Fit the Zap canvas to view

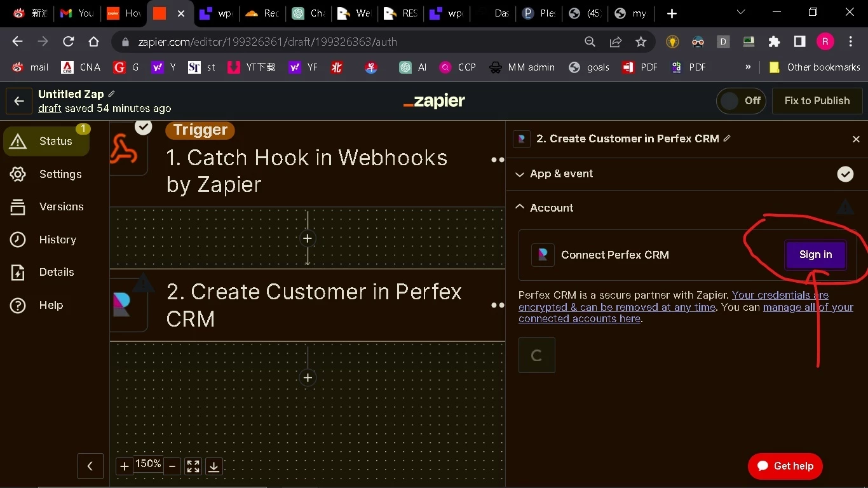193,466
